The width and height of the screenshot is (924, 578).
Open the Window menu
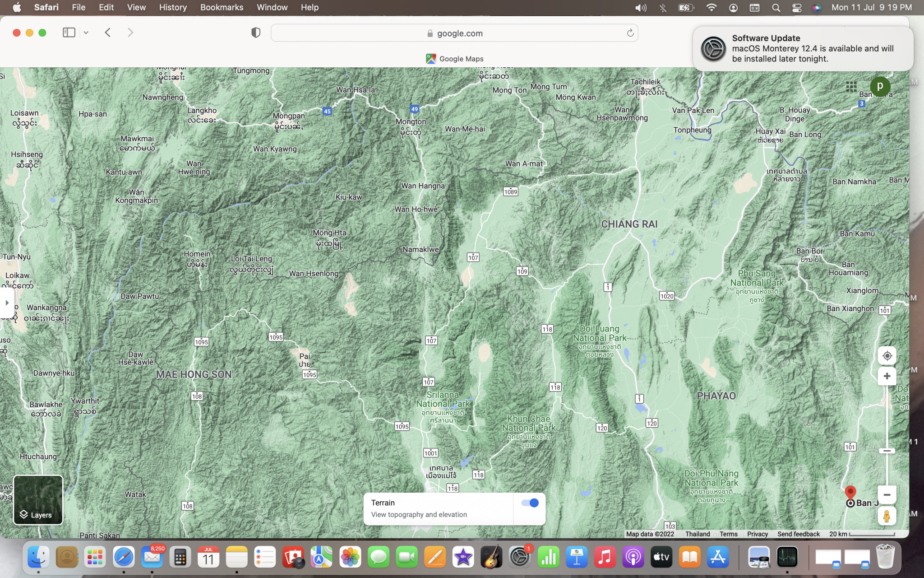coord(272,7)
